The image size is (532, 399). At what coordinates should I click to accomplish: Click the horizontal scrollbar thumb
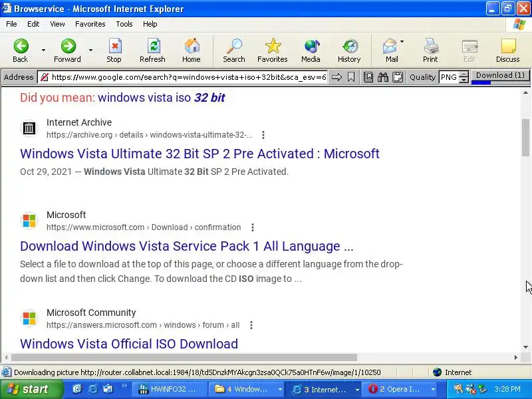point(184,357)
